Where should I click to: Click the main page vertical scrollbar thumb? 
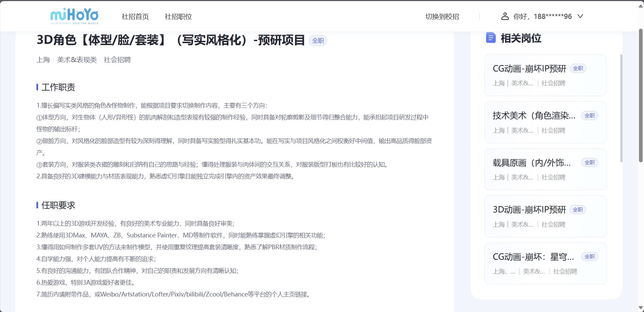(x=641, y=94)
